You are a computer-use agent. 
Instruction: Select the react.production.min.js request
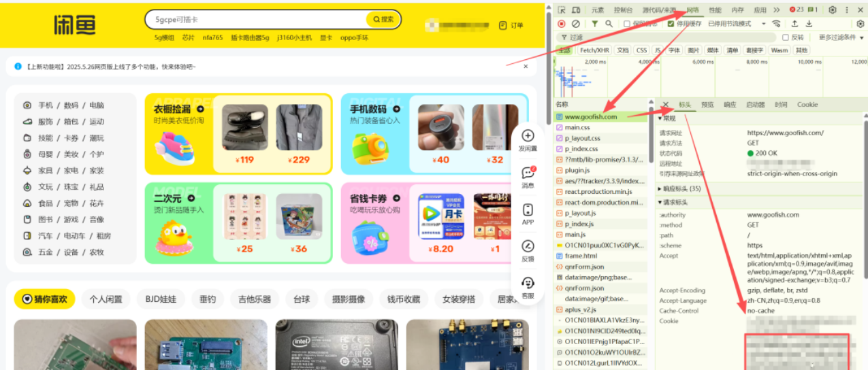click(x=600, y=192)
